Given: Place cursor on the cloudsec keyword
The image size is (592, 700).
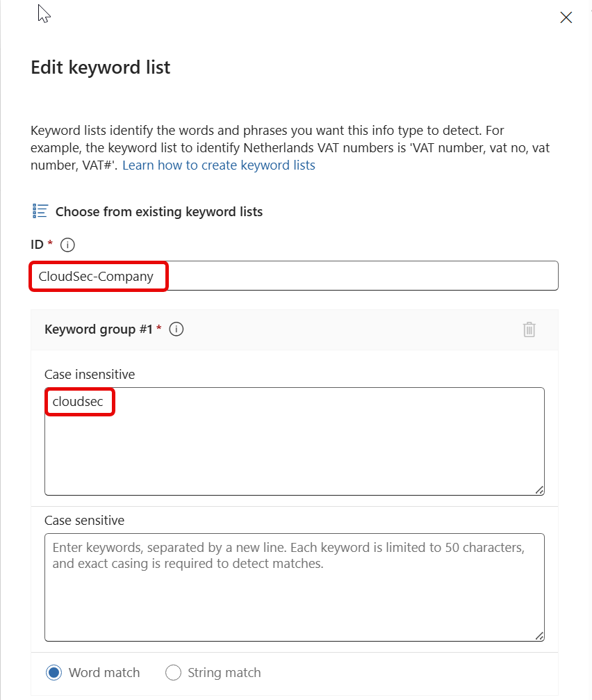Looking at the screenshot, I should [x=78, y=402].
